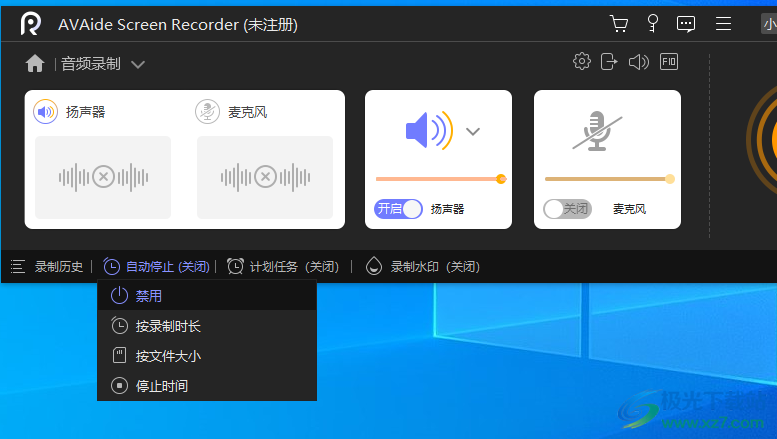Click speaker icon in waveform panel
The height and width of the screenshot is (439, 777).
tap(46, 112)
